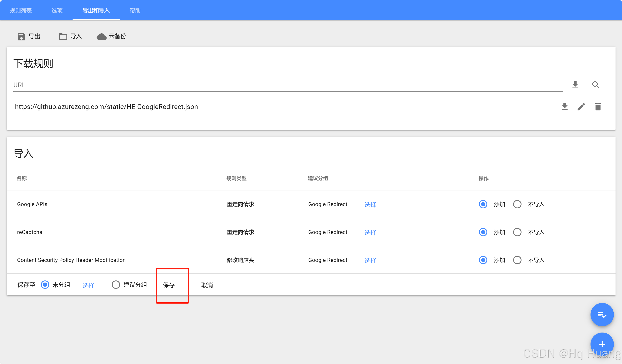Select add for Content Security Policy rule
This screenshot has height=364, width=622.
[483, 260]
